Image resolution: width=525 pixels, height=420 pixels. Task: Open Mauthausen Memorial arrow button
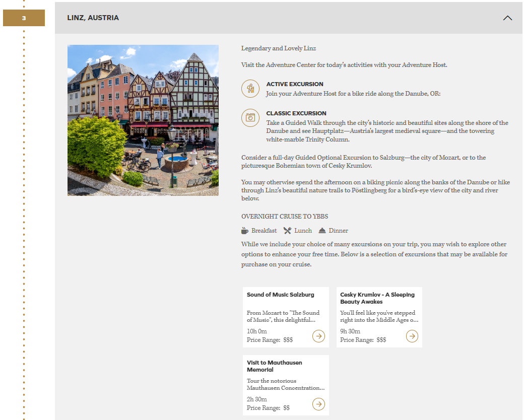click(318, 404)
